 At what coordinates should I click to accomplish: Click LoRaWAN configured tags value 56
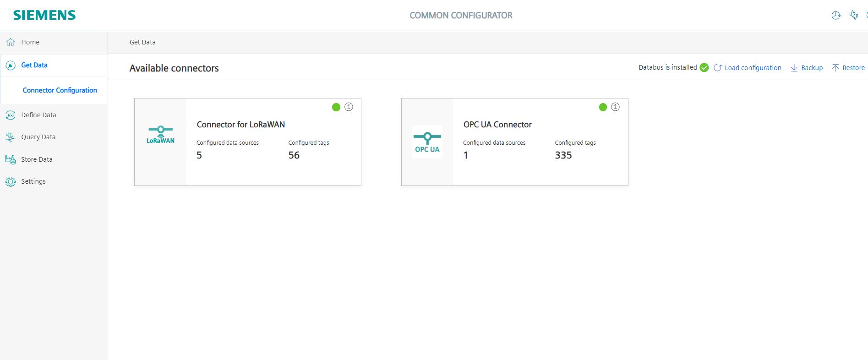[294, 155]
